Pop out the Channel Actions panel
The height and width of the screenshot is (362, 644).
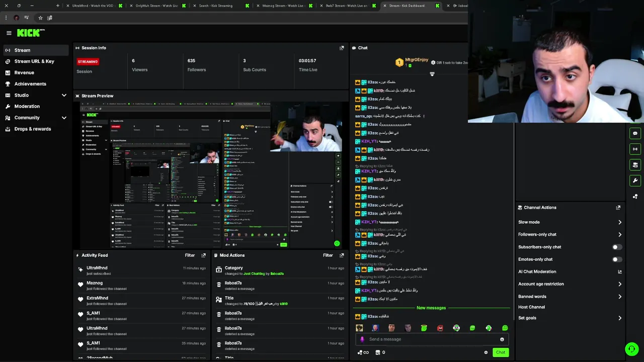point(618,207)
